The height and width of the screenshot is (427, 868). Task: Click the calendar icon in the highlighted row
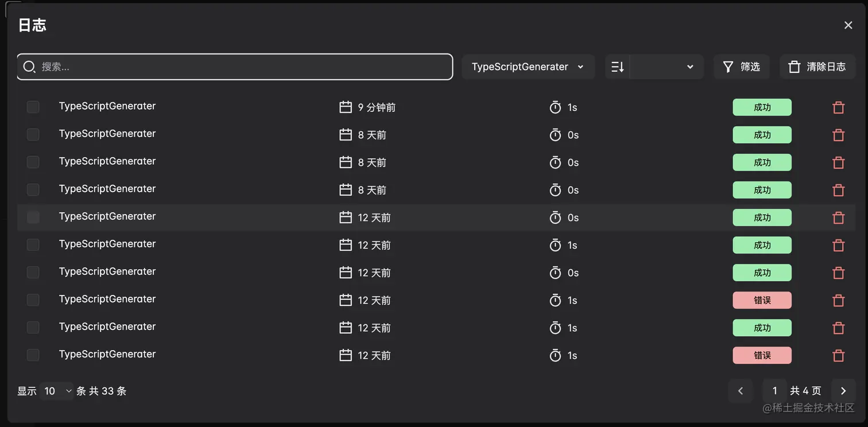point(346,218)
